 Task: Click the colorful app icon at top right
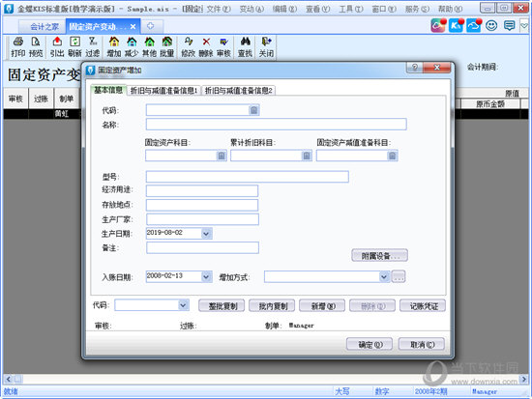coord(438,25)
